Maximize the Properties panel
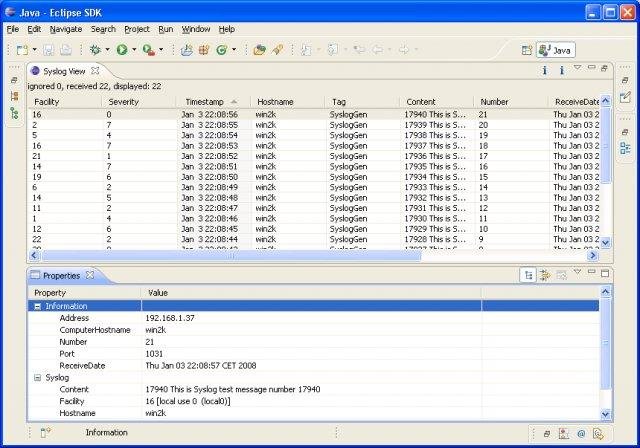The image size is (640, 448). (605, 273)
